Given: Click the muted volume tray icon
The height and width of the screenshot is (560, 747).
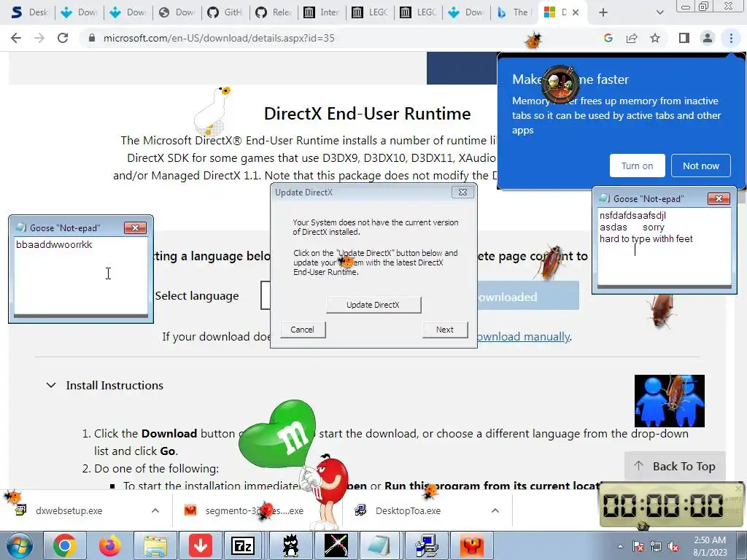Looking at the screenshot, I should click(673, 546).
